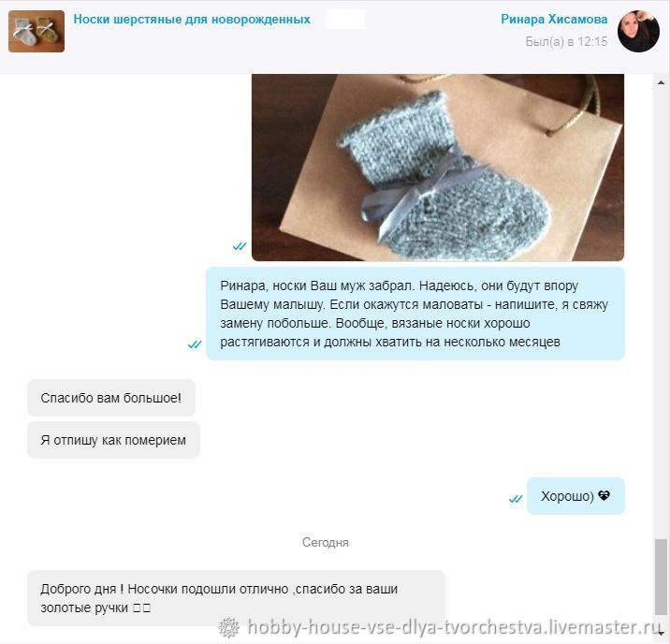This screenshot has width=670, height=644.
Task: Open the blue knitted sock photo
Action: (x=438, y=168)
